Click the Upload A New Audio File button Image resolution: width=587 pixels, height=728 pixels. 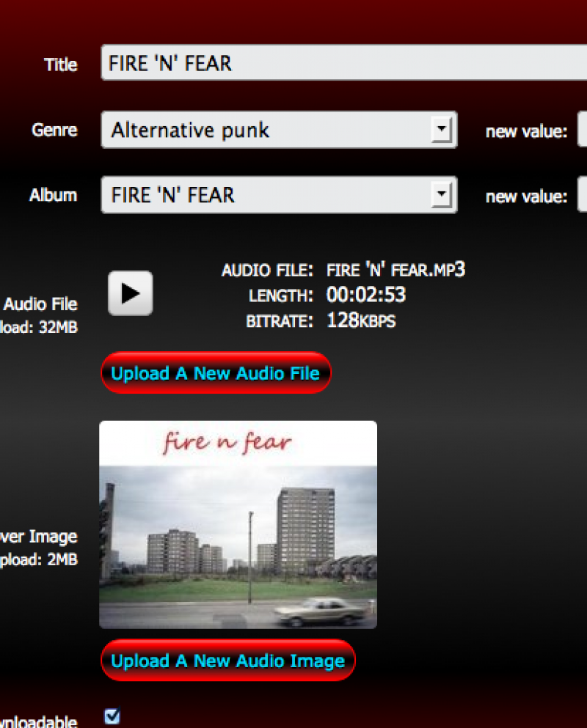pyautogui.click(x=216, y=373)
